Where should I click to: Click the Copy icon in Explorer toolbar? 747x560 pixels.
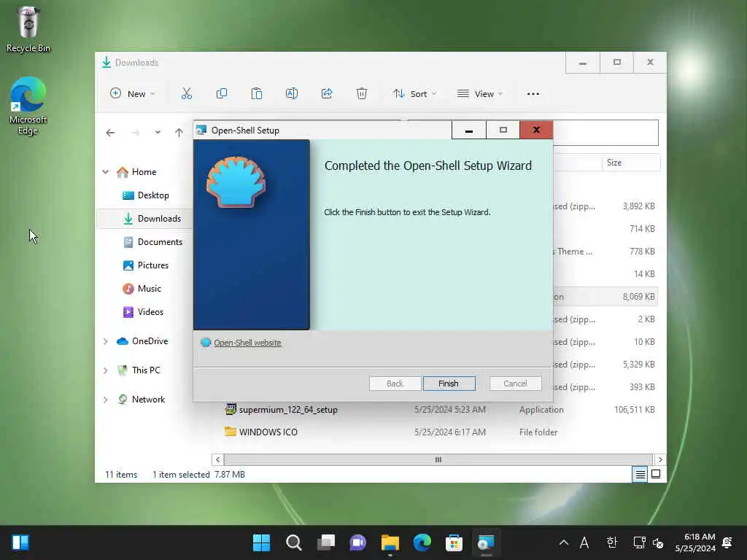pyautogui.click(x=222, y=94)
